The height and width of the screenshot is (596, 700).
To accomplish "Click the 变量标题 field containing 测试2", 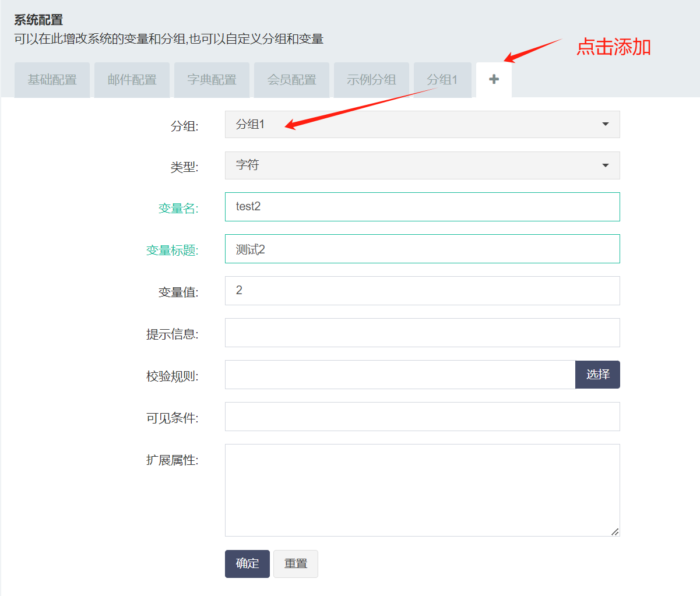I will click(x=422, y=249).
